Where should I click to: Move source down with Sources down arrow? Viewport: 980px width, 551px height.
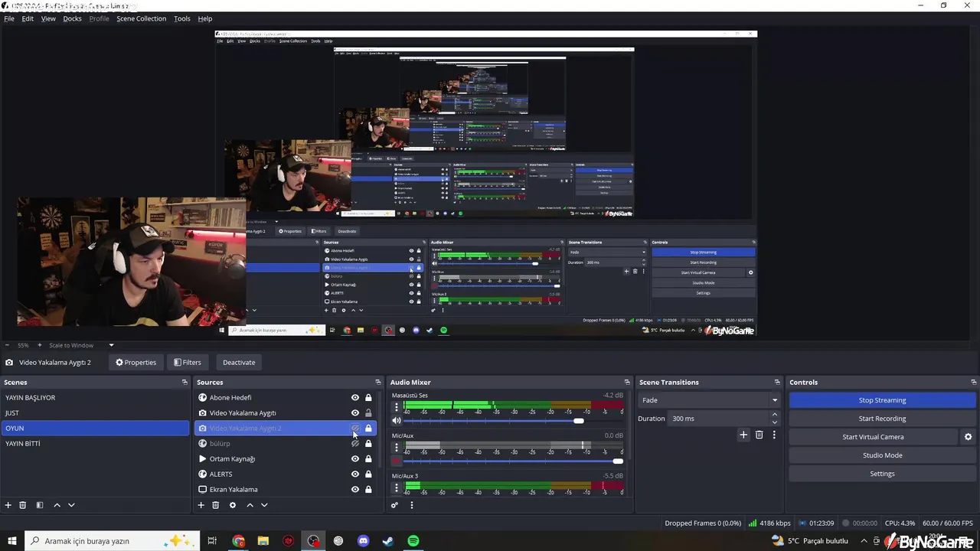coord(264,505)
